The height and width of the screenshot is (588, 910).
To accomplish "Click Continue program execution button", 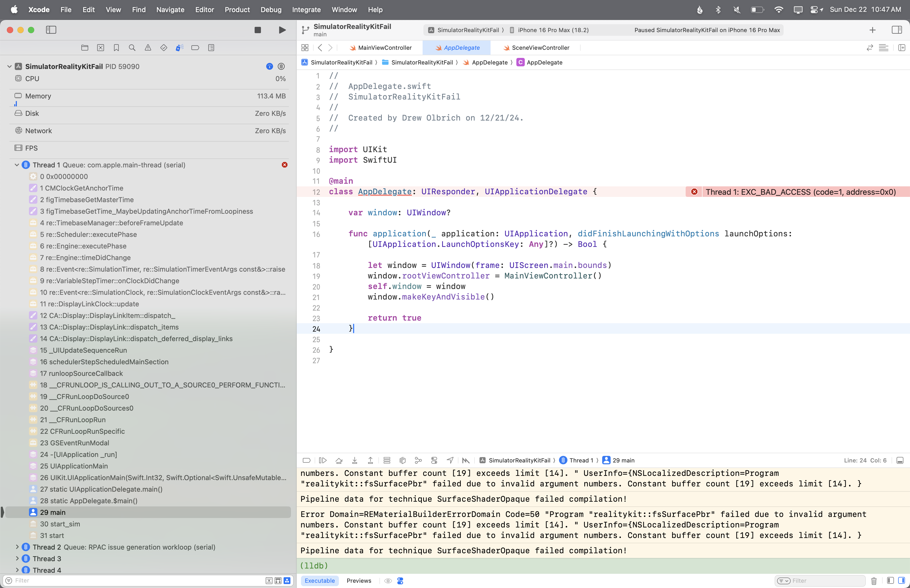I will point(323,460).
